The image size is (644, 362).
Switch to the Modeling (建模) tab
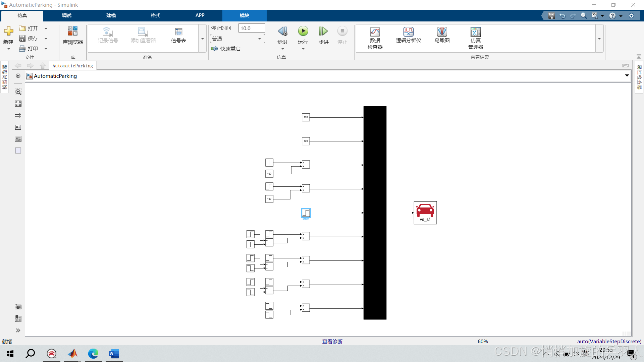coord(111,15)
